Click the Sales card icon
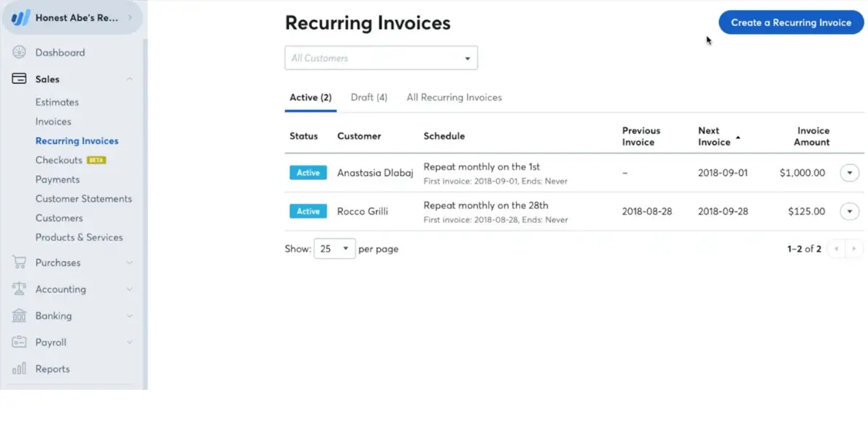 click(20, 79)
